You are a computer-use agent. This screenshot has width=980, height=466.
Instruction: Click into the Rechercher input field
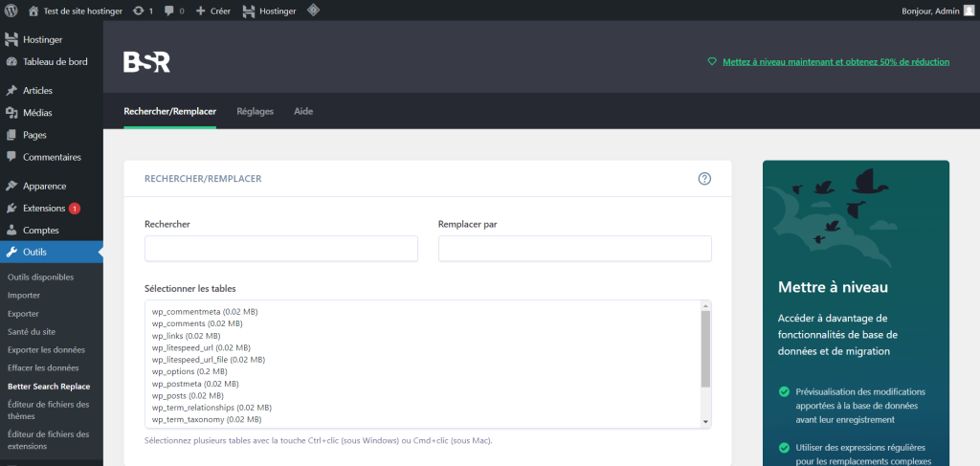coord(280,249)
